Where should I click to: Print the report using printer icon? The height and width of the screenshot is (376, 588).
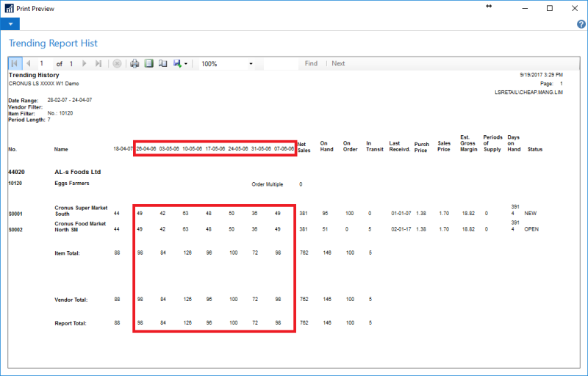[x=135, y=64]
